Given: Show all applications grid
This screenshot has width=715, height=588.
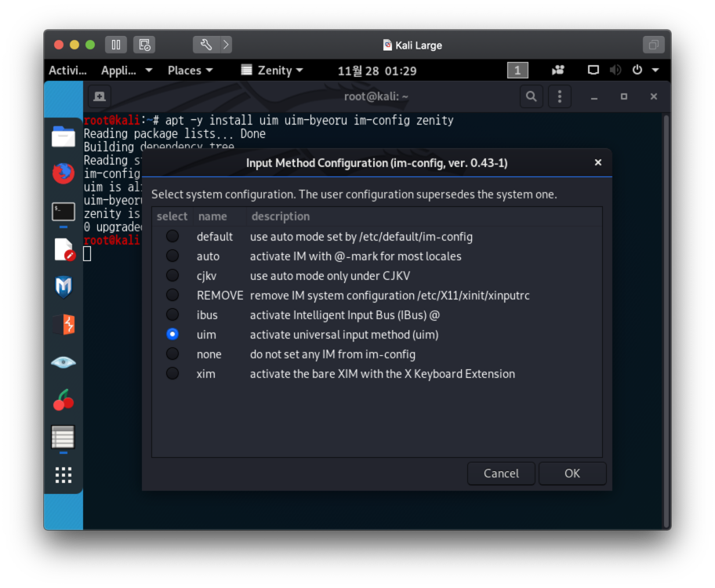Looking at the screenshot, I should click(x=64, y=475).
